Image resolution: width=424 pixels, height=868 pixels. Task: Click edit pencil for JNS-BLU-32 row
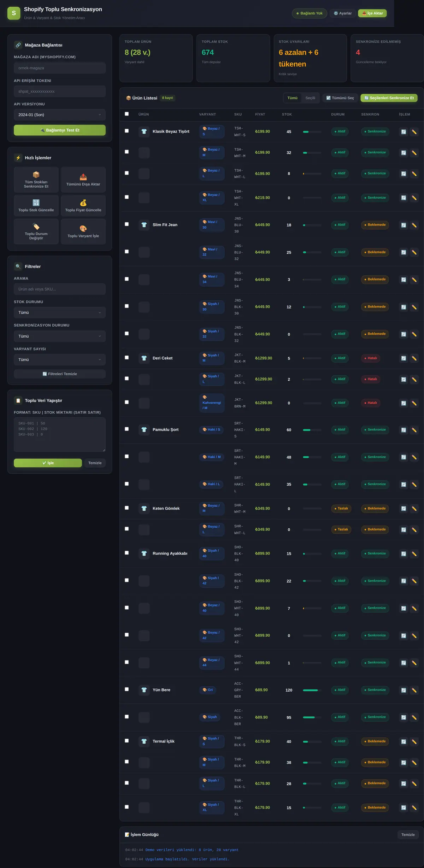tap(414, 252)
